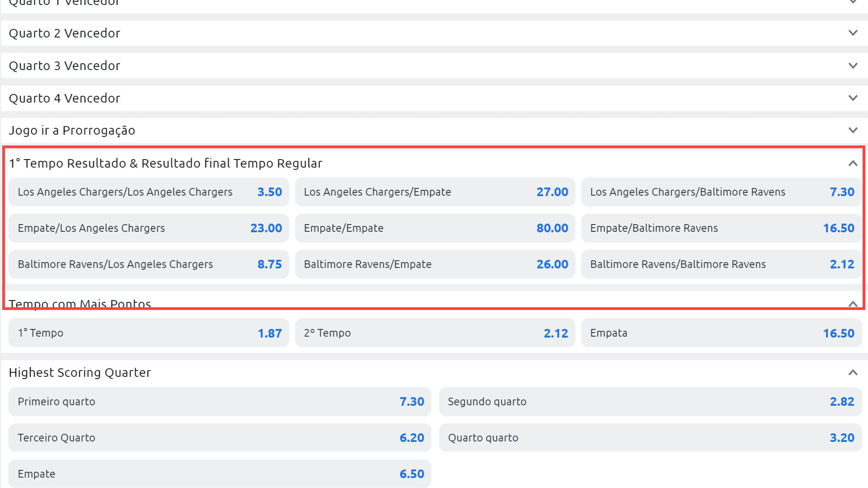
Task: Expand the Quarto 4 Vencedor market
Action: [x=853, y=98]
